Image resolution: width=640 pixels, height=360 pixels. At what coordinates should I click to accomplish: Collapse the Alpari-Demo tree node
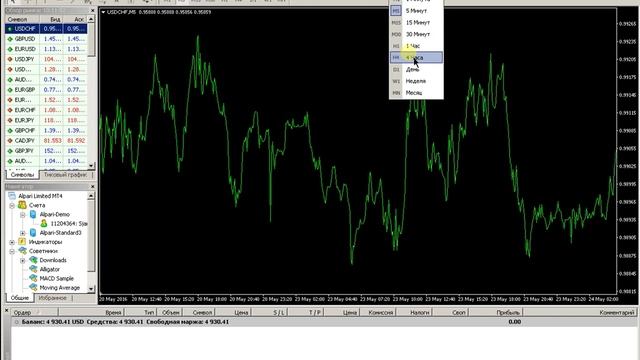[22, 215]
